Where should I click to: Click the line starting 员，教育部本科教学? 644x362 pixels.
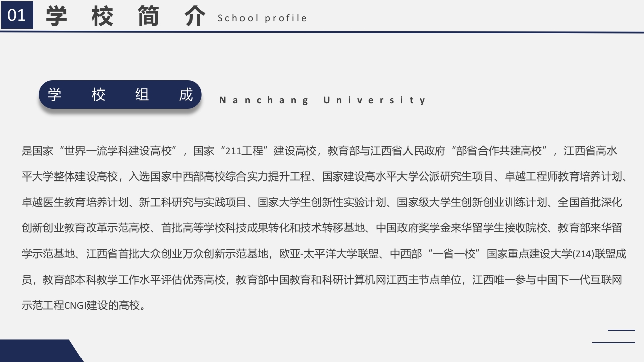[322, 280]
